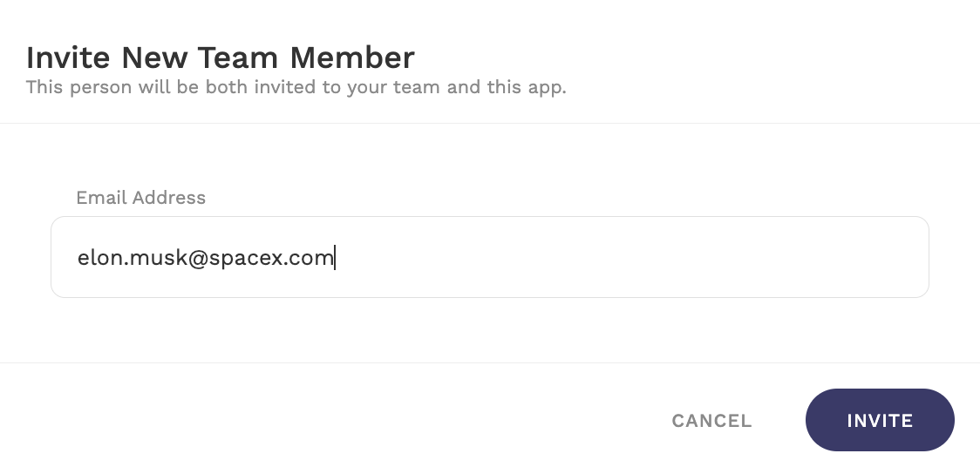
Task: Click the "Email Address" field label
Action: point(141,198)
